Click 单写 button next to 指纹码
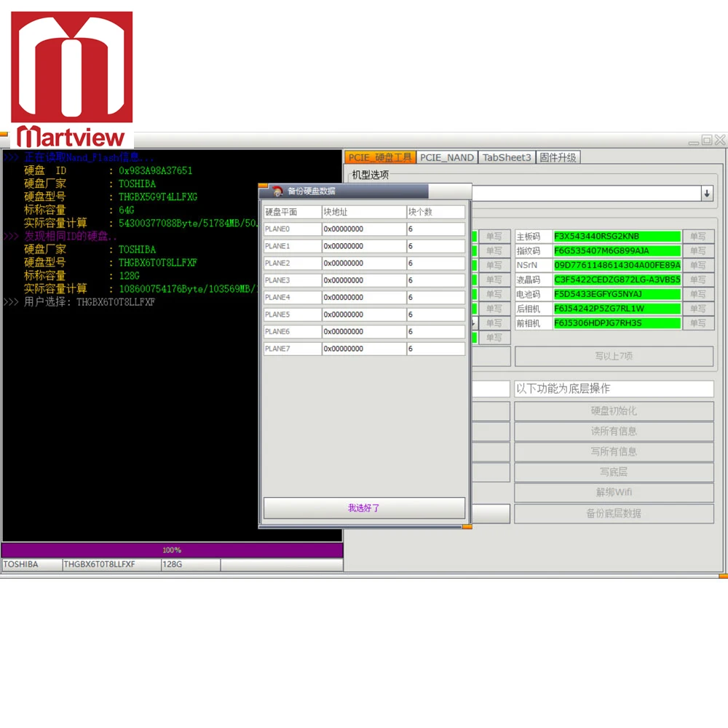The height and width of the screenshot is (728, 728). point(698,250)
